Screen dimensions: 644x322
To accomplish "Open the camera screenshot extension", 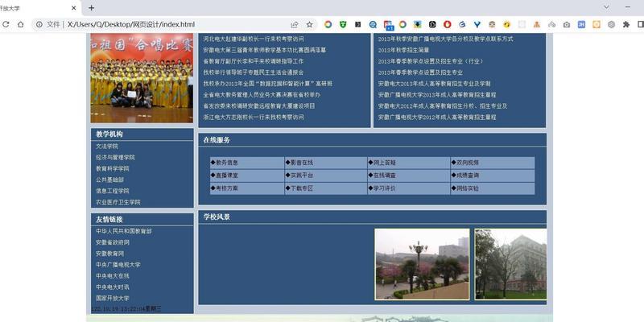I will pos(567,25).
